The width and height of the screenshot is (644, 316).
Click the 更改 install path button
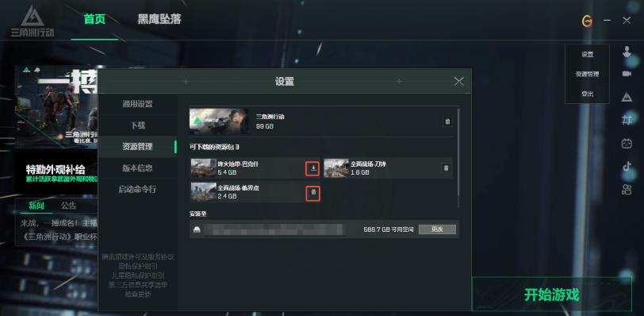(437, 229)
